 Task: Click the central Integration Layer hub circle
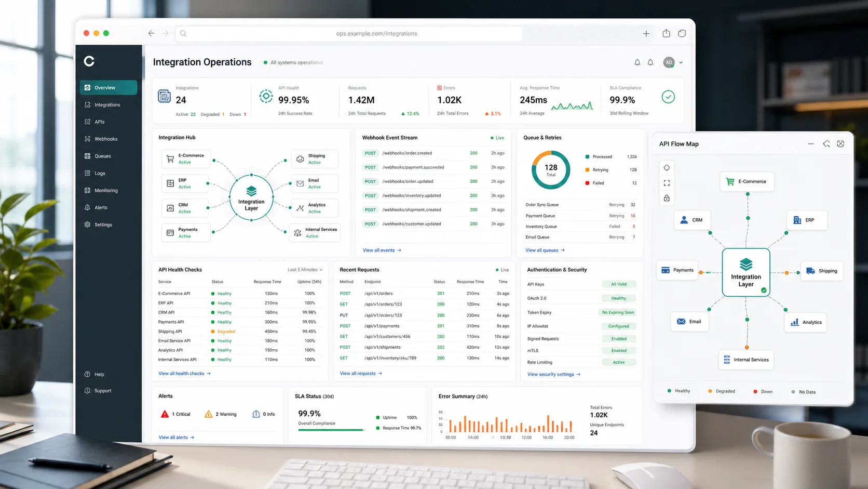pyautogui.click(x=251, y=198)
